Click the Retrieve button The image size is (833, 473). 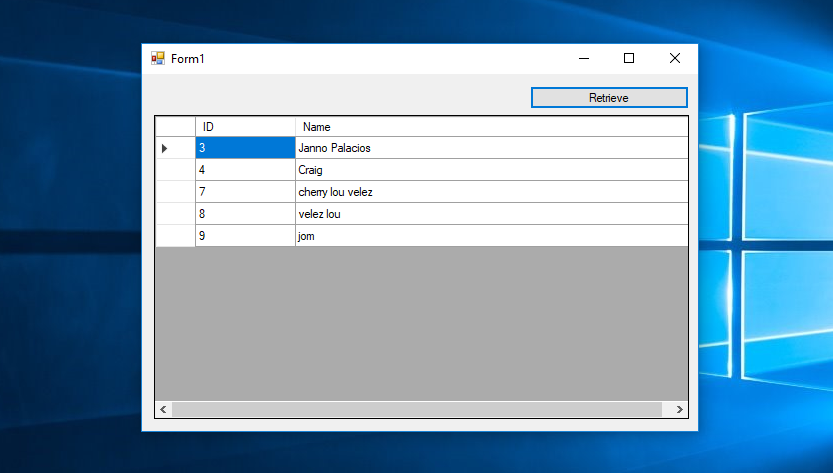click(x=609, y=98)
